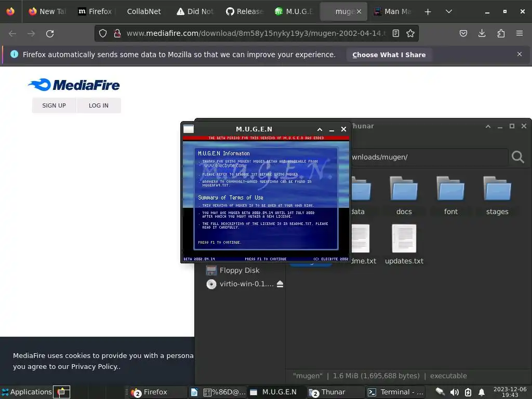Open the notifications bell icon
532x399 pixels.
[481, 392]
